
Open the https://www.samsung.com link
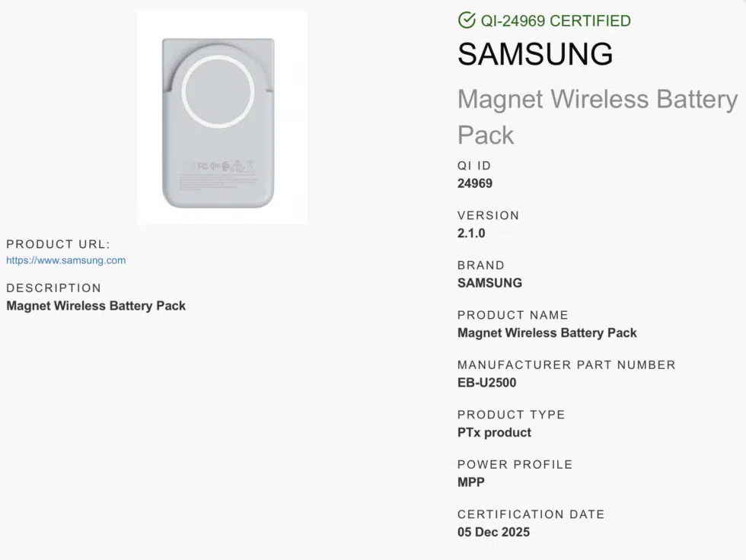(x=66, y=260)
